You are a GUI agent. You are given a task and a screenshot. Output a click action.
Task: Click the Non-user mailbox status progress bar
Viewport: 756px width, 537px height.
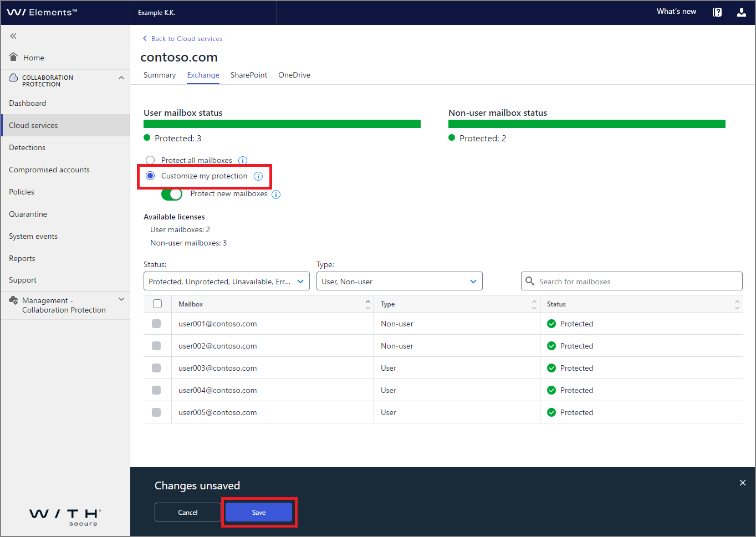pyautogui.click(x=587, y=124)
